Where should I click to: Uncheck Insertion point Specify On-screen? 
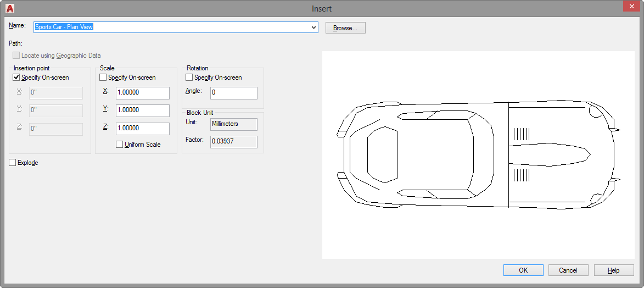tap(16, 77)
